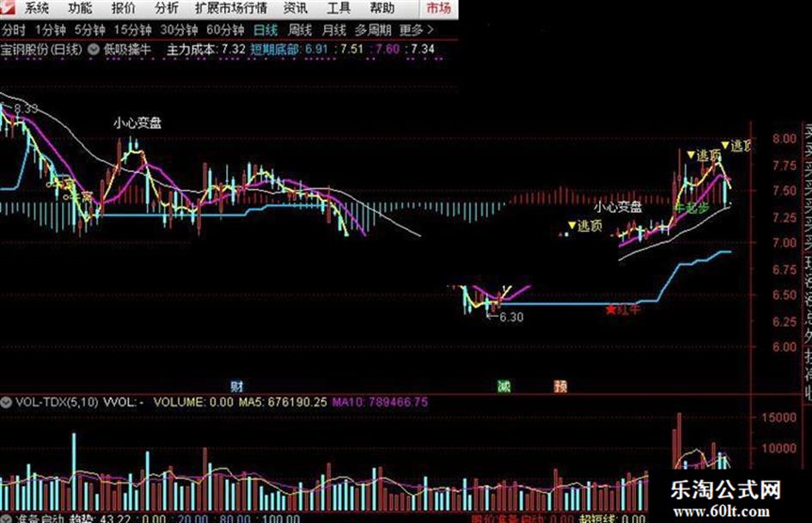Open the 分析 menu
Viewport: 812px width, 523px height.
coord(166,9)
